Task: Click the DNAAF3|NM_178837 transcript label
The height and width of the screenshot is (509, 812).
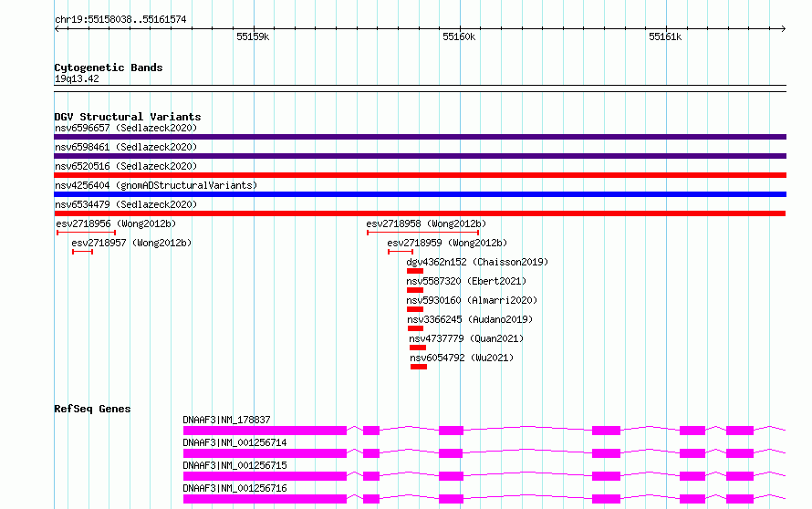Action: (226, 420)
